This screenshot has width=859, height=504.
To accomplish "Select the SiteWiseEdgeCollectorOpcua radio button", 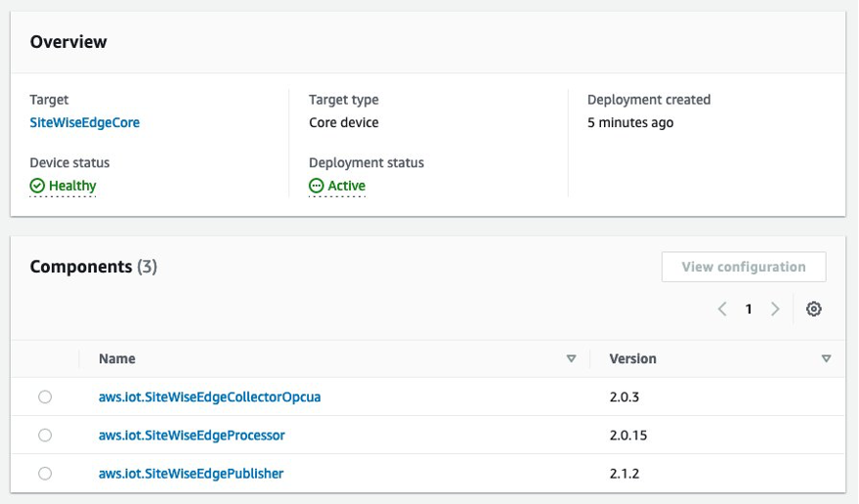I will [x=45, y=397].
